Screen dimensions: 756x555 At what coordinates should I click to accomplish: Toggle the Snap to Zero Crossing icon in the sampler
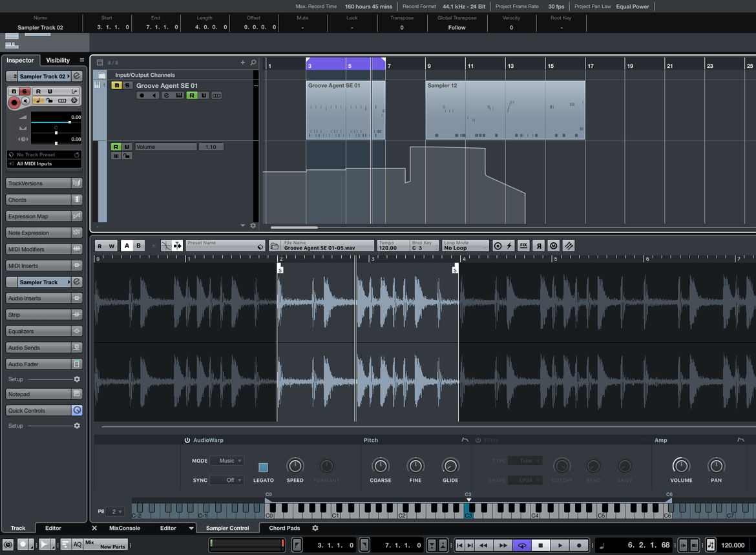[166, 246]
